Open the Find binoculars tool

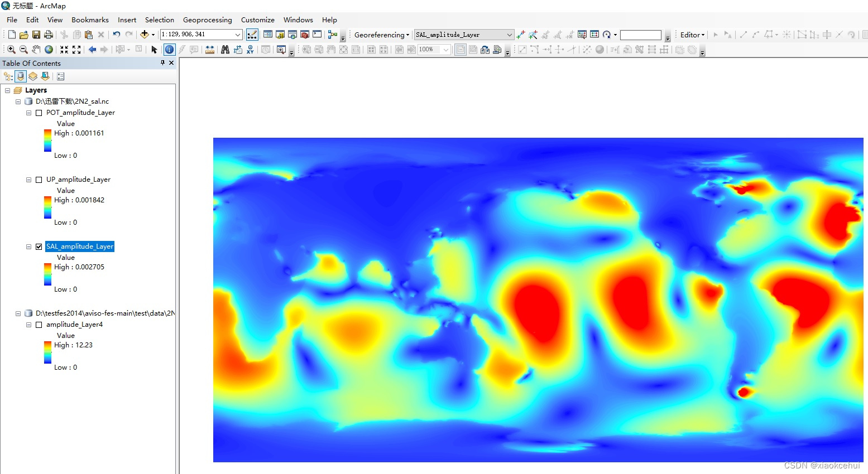[x=225, y=50]
